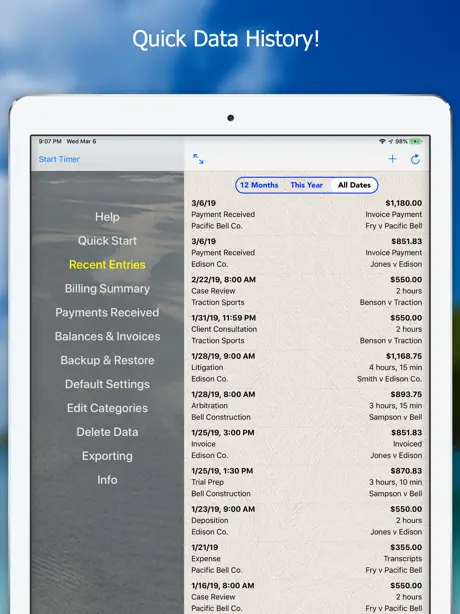The height and width of the screenshot is (614, 460).
Task: Open Billing Summary
Action: click(107, 289)
